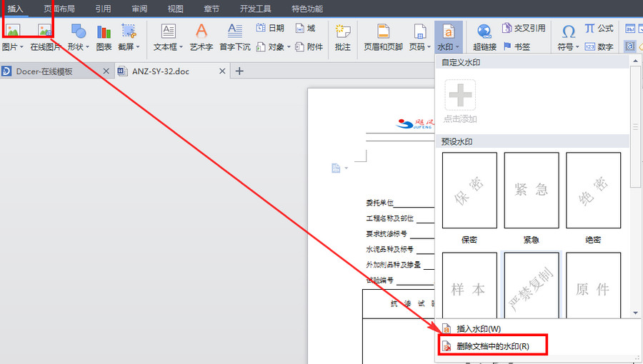
Task: Expand the 形状 dropdown arrow
Action: (x=87, y=46)
